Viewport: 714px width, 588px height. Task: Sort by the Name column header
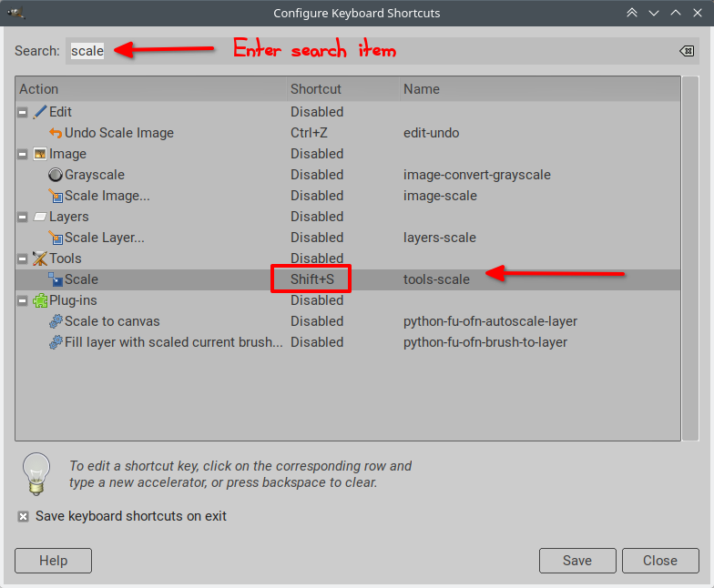(539, 89)
